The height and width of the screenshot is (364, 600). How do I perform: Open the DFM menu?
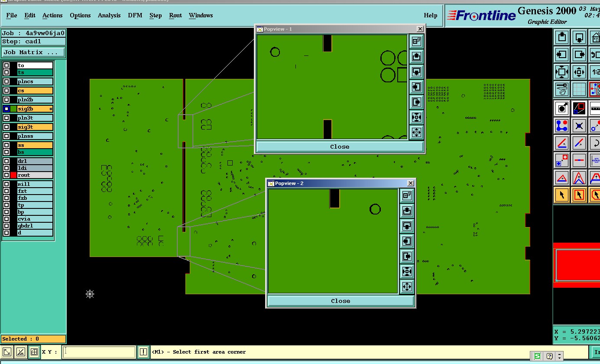pos(135,15)
